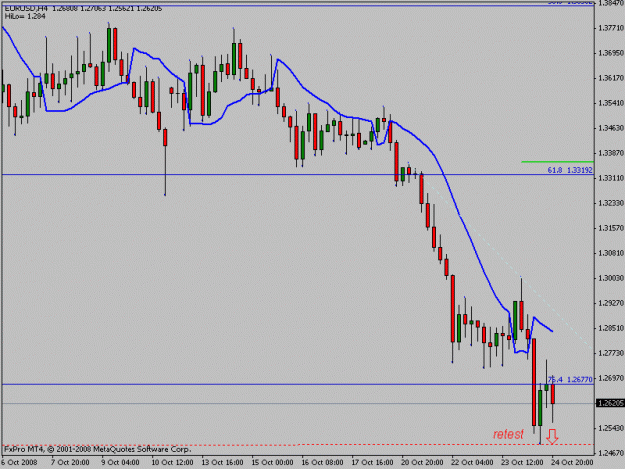The height and width of the screenshot is (469, 625).
Task: Click the 1.25430 price axis label
Action: click(x=611, y=428)
